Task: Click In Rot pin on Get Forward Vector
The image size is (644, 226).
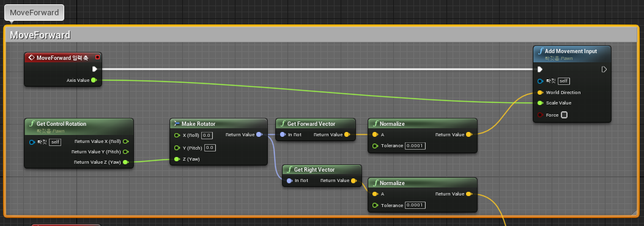Action: tap(283, 134)
